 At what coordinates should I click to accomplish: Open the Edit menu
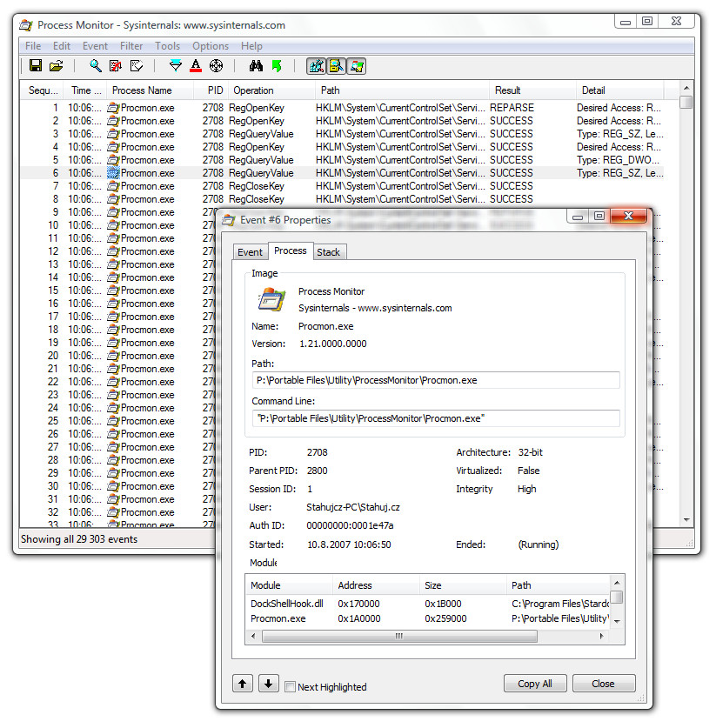[61, 46]
